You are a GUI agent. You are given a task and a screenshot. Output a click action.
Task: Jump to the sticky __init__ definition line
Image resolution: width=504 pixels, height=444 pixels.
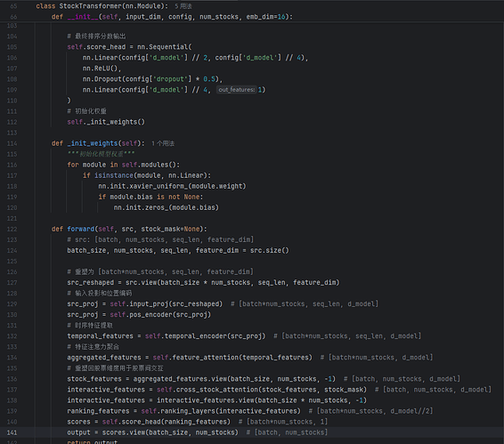[x=172, y=17]
